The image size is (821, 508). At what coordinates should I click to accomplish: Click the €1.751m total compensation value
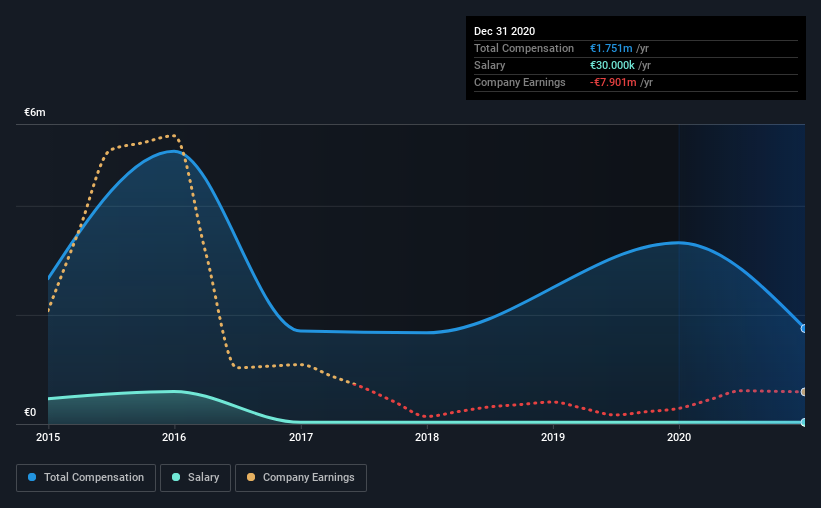click(611, 48)
